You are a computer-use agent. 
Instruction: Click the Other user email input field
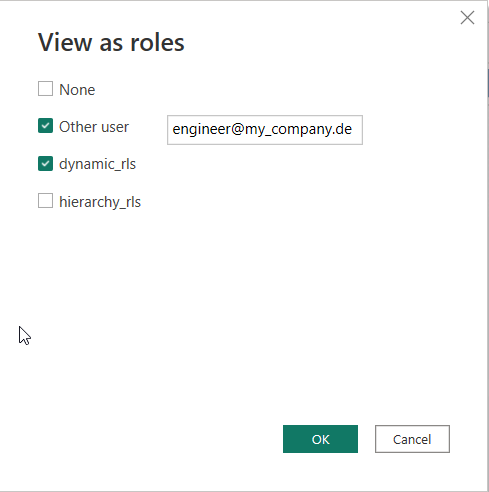[x=265, y=130]
